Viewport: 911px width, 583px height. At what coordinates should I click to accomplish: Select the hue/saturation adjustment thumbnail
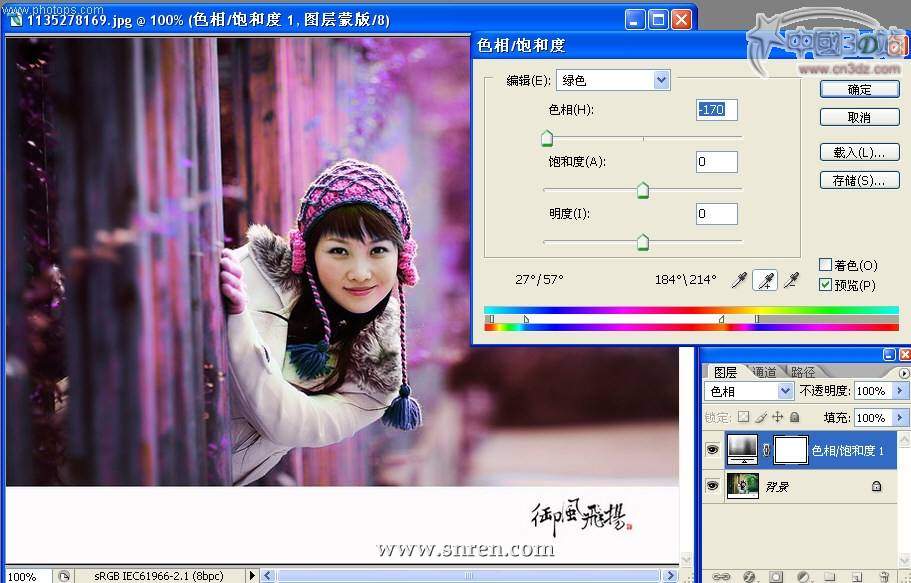click(x=742, y=449)
